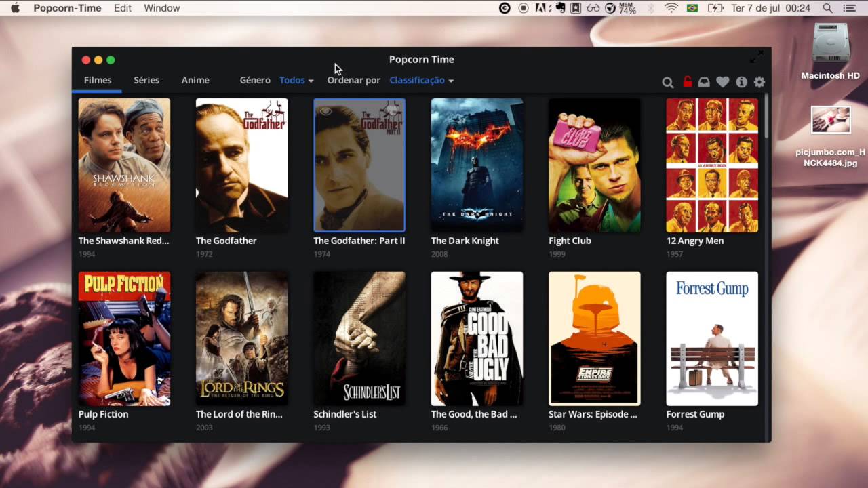Viewport: 868px width, 488px height.
Task: Click the circled C menu bar icon
Action: point(505,8)
